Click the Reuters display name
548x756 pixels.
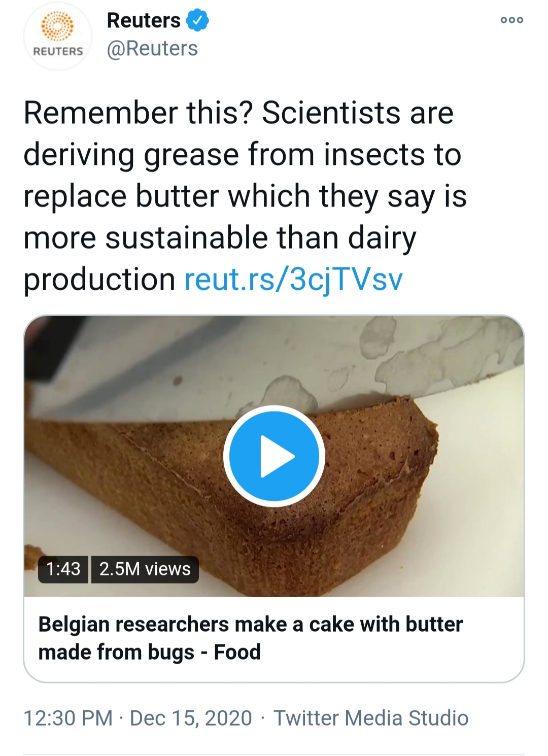click(144, 21)
